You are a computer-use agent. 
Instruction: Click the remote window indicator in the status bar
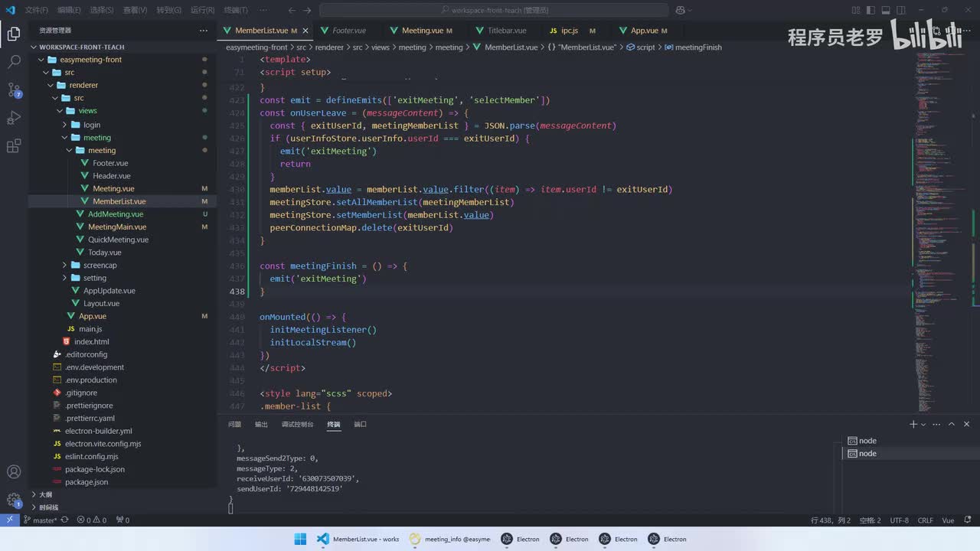tap(9, 520)
